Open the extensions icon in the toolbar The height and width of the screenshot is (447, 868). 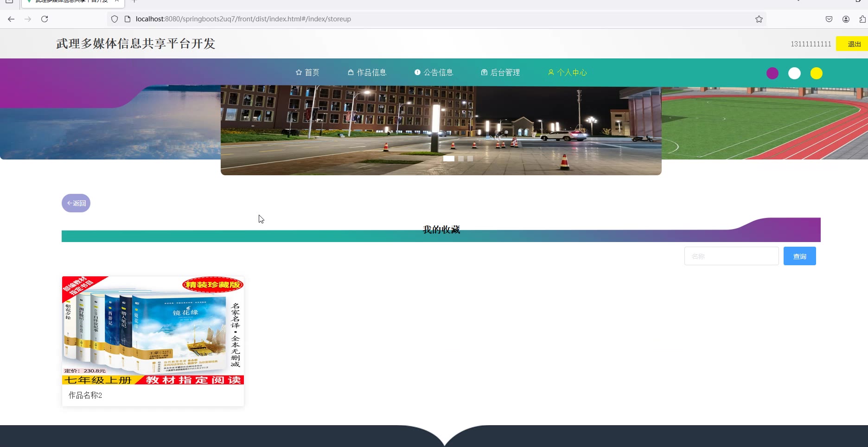862,19
